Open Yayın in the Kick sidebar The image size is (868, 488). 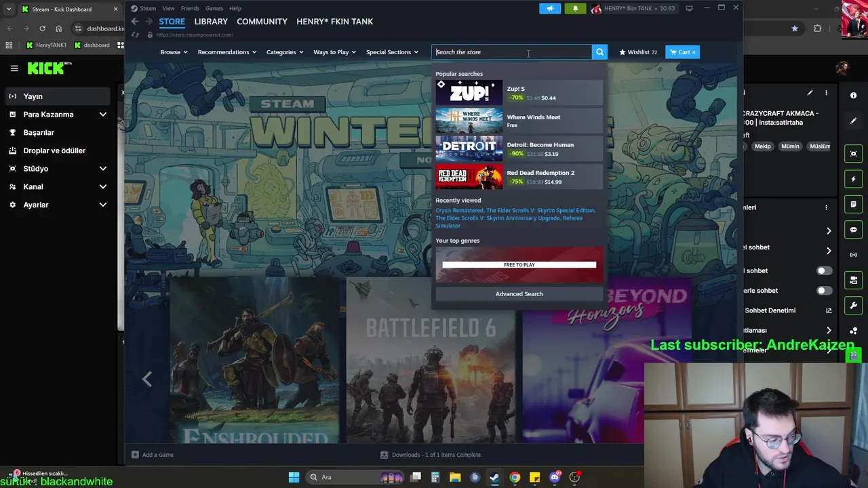(x=58, y=96)
